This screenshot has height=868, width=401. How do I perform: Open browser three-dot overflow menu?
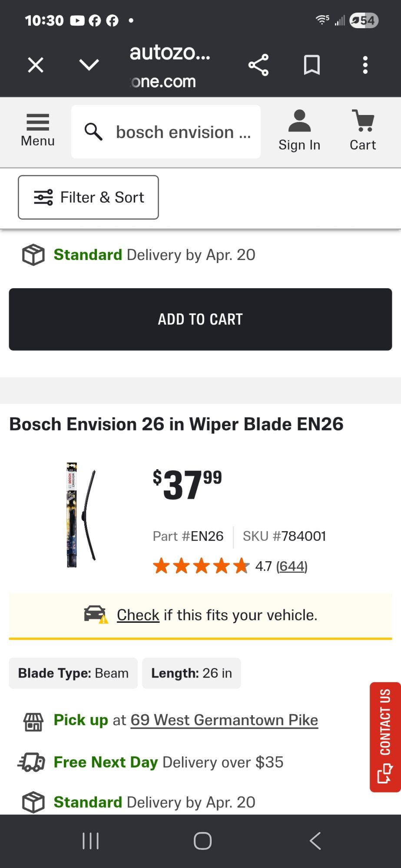[x=365, y=65]
